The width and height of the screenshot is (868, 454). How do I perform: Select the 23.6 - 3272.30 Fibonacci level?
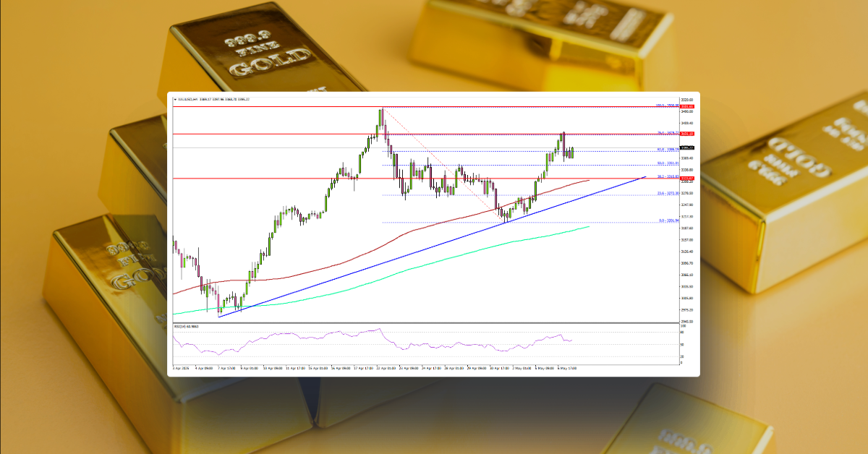coord(664,194)
